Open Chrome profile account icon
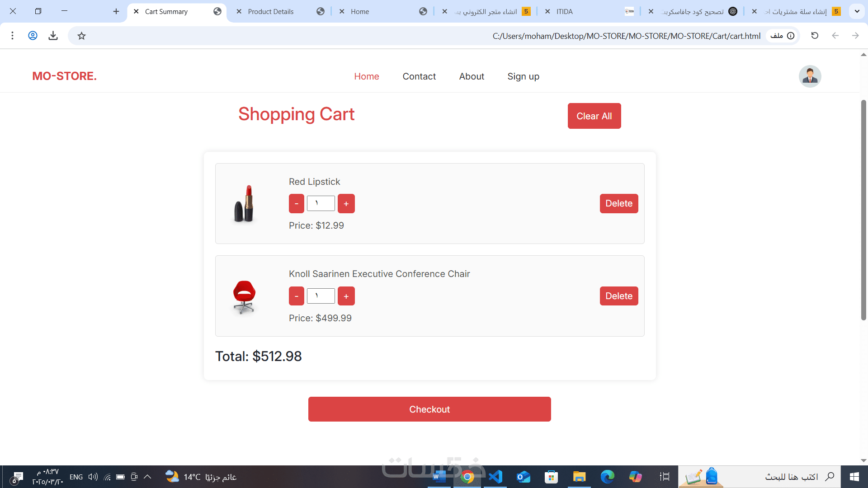This screenshot has width=868, height=488. pyautogui.click(x=33, y=36)
